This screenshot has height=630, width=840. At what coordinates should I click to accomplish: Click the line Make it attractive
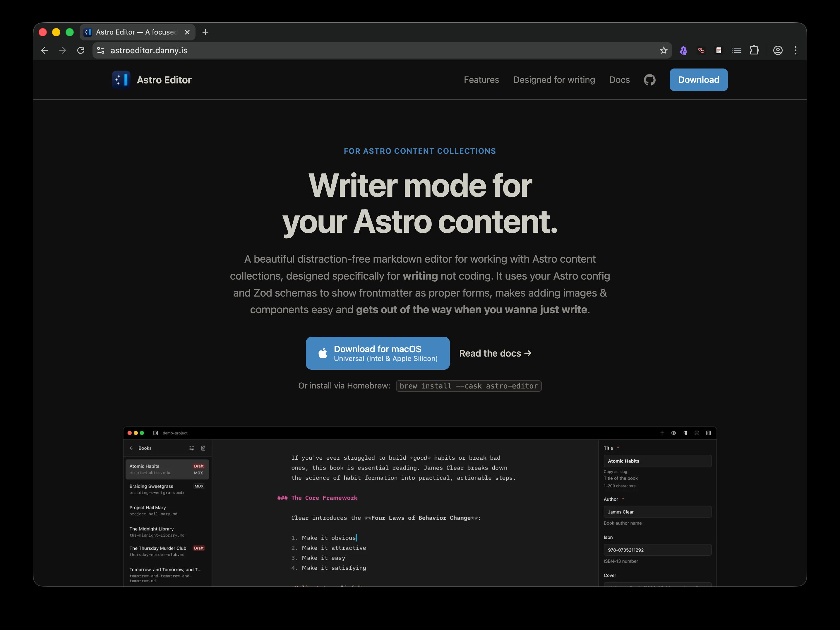(x=334, y=548)
